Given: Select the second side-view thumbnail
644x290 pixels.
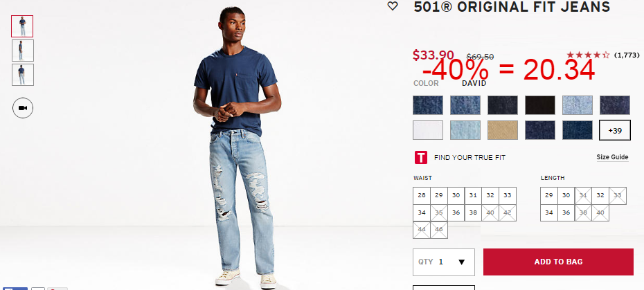Looking at the screenshot, I should (x=23, y=51).
